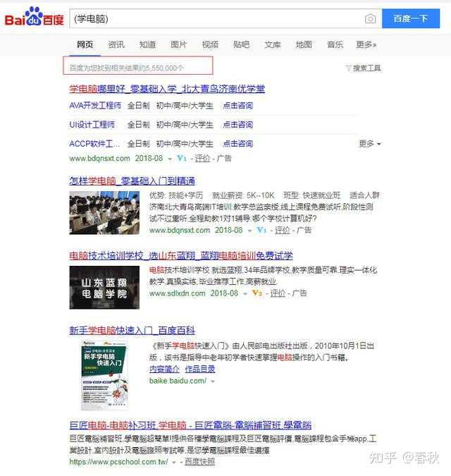Click 点击咨询 in ACCP软件工 row
451x476 pixels.
click(237, 144)
